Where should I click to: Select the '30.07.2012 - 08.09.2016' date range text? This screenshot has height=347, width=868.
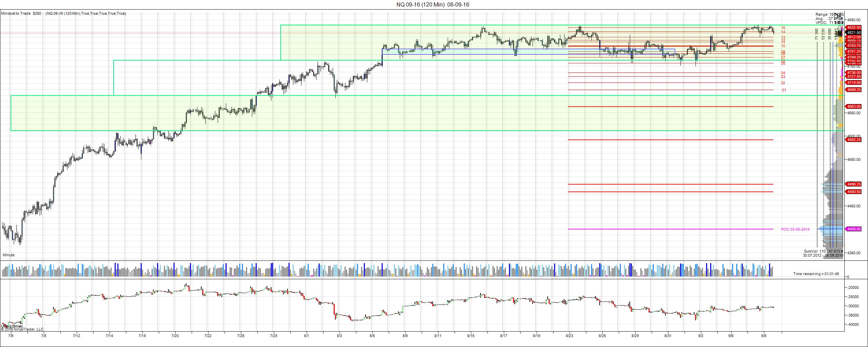click(x=823, y=255)
